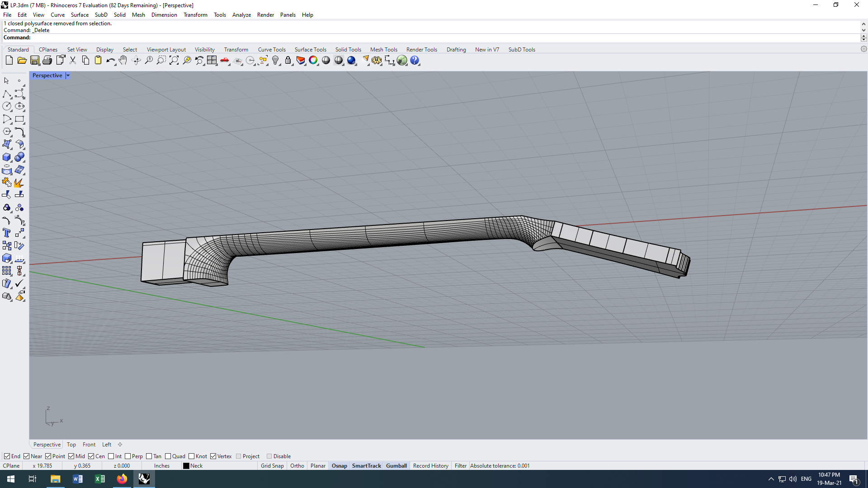Screen dimensions: 868x488
Task: Click the Undo arrow icon
Action: coord(110,61)
